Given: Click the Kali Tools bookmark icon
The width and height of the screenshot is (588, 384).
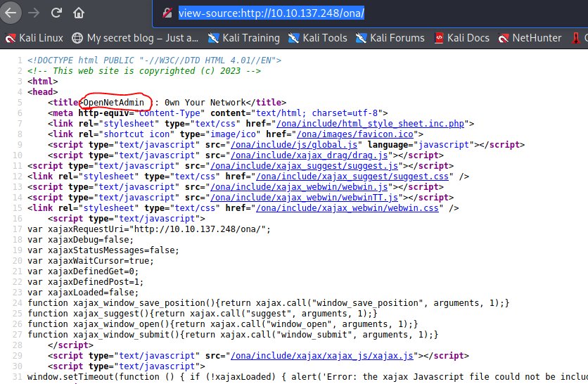Looking at the screenshot, I should click(x=293, y=38).
